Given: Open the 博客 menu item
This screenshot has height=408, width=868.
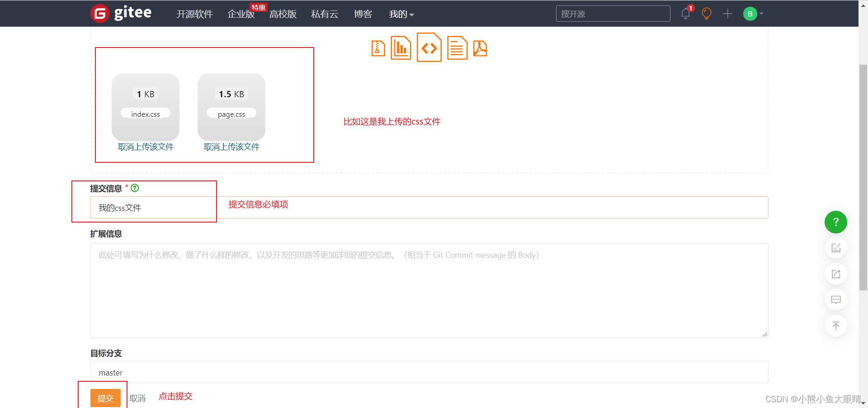Looking at the screenshot, I should coord(363,14).
